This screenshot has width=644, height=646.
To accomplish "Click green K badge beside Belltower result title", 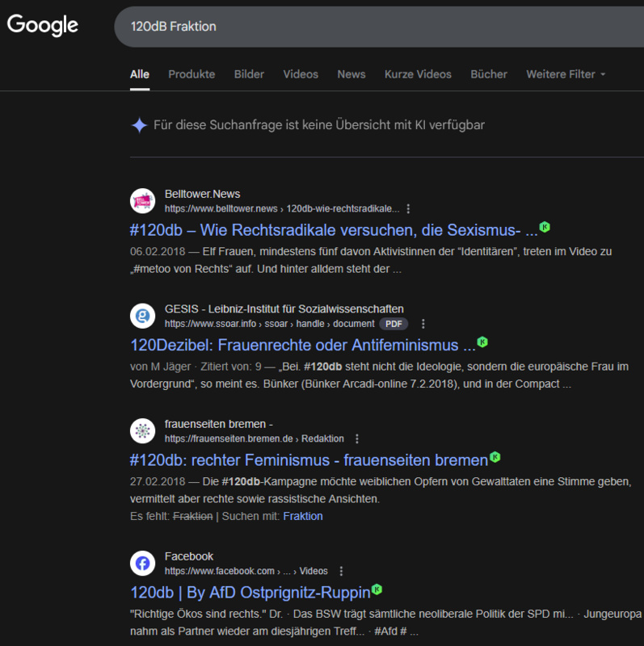I will pyautogui.click(x=545, y=227).
